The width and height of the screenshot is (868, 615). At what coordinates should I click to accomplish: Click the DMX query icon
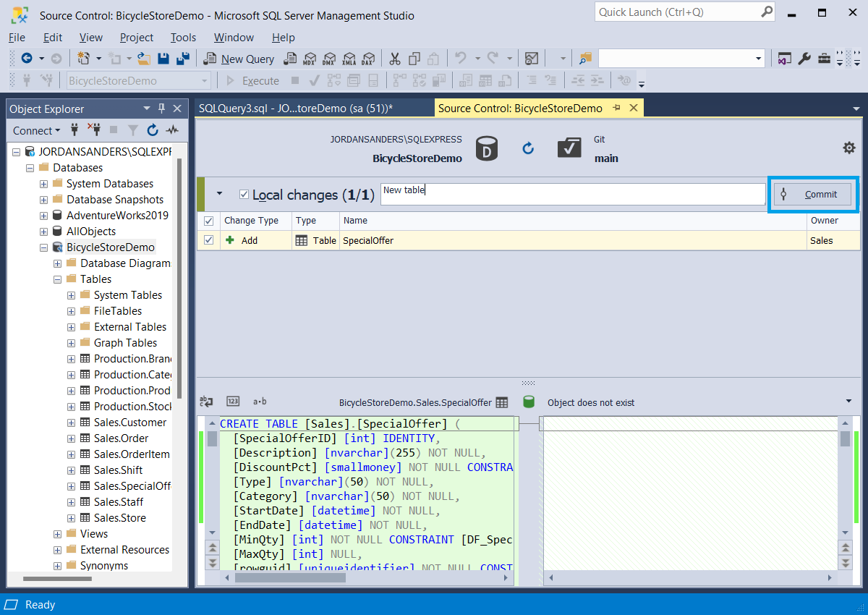(x=329, y=59)
